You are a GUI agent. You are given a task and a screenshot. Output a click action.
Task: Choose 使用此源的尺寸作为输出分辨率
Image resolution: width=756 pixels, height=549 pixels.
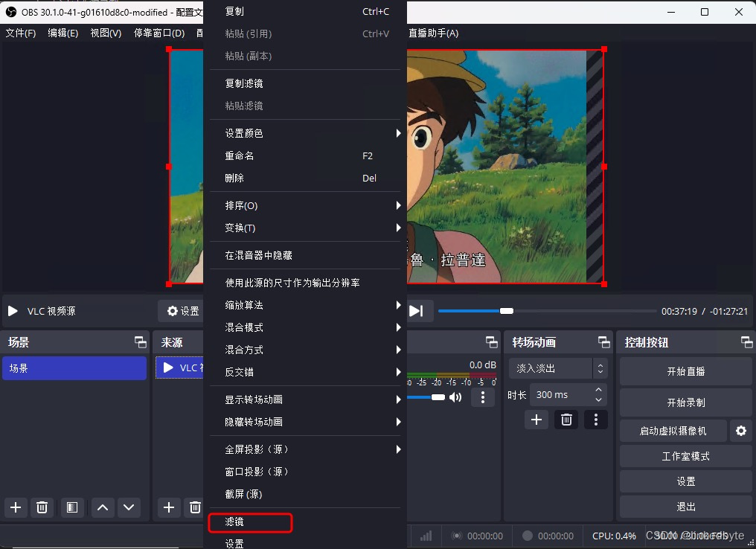(x=305, y=283)
